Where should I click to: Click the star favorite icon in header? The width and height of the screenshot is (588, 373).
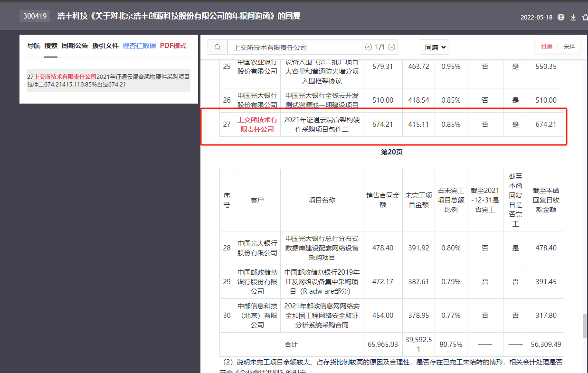point(585,17)
